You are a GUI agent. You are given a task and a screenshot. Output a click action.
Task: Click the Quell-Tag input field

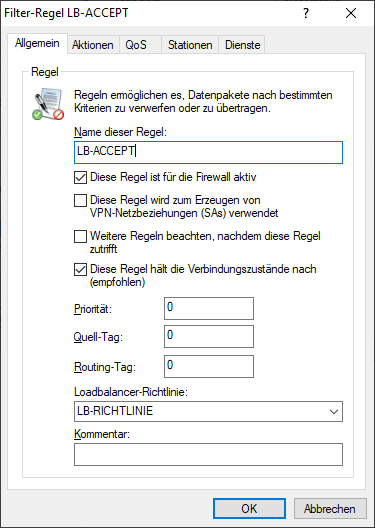pyautogui.click(x=209, y=336)
